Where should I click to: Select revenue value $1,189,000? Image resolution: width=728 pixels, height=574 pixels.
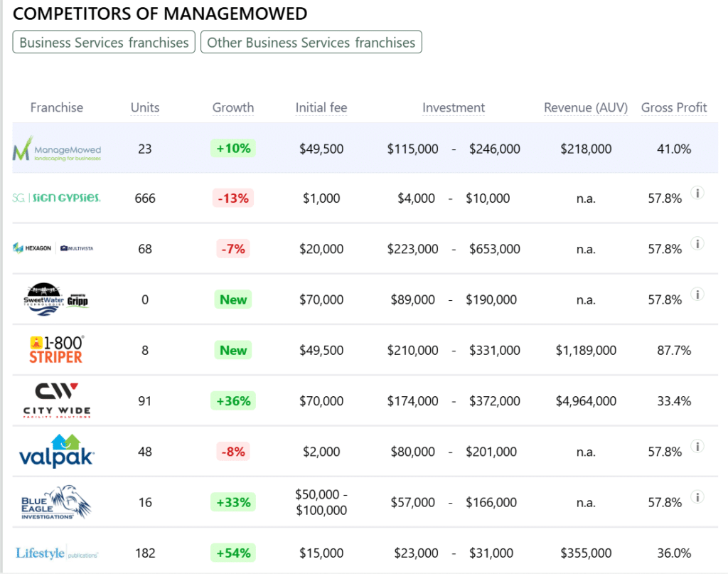(586, 350)
